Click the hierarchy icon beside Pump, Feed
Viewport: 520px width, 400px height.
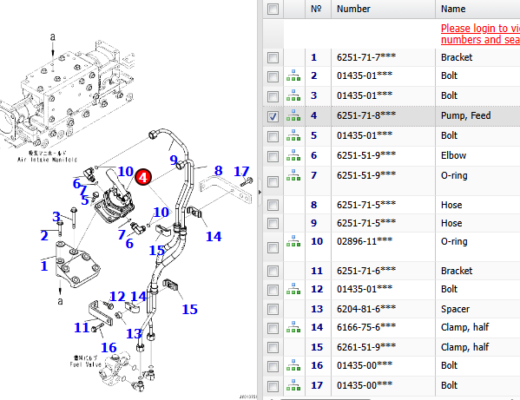tap(293, 115)
